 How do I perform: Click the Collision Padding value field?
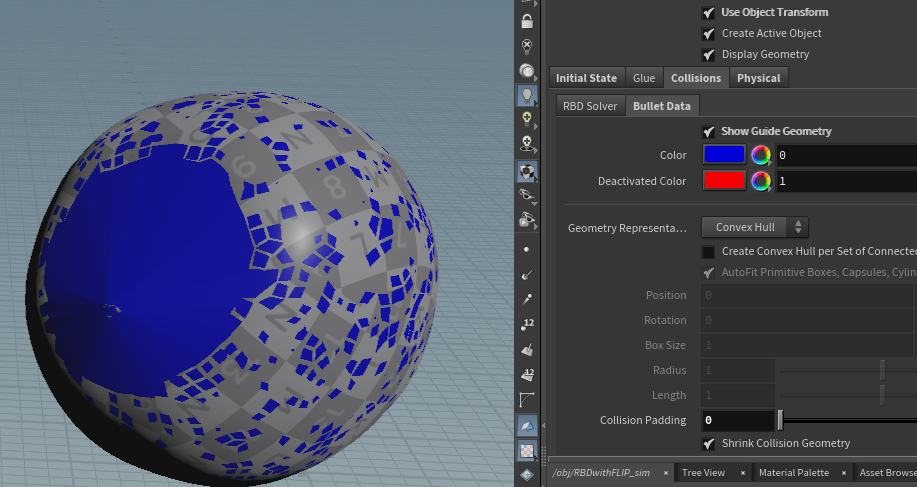coord(738,420)
